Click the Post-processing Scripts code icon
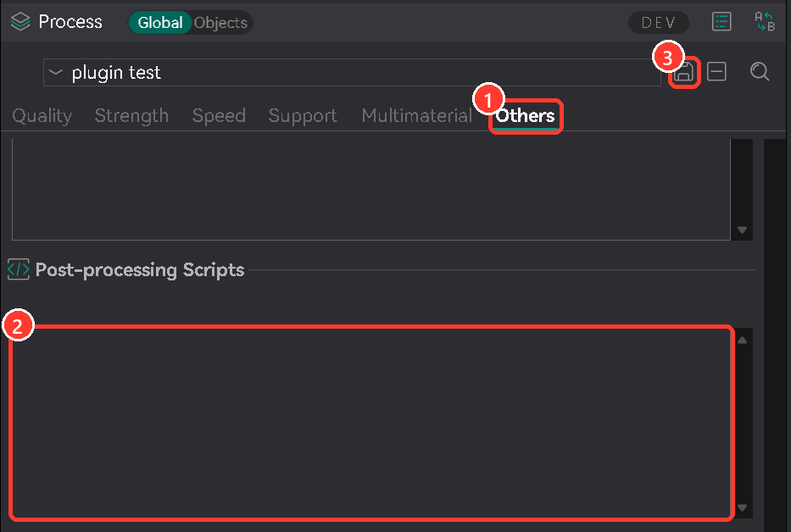Screen dimensions: 791x532 [19, 269]
